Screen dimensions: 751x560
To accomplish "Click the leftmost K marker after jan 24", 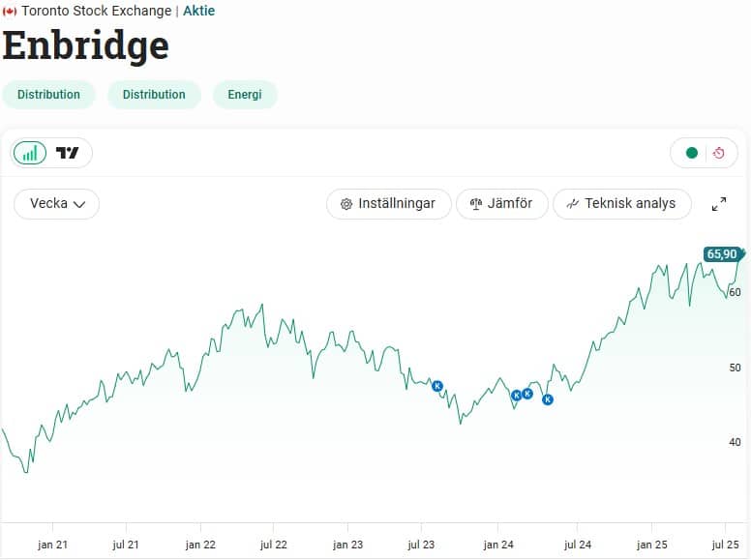I will (x=516, y=395).
